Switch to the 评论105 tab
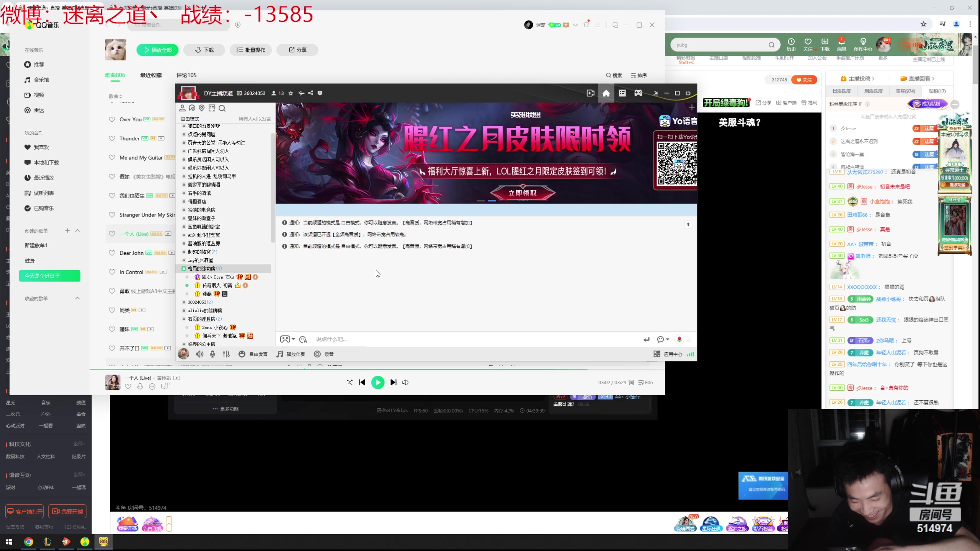This screenshot has width=980, height=551. coord(186,75)
